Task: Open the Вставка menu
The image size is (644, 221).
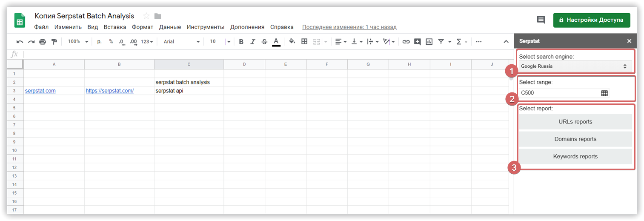Action: click(x=115, y=27)
